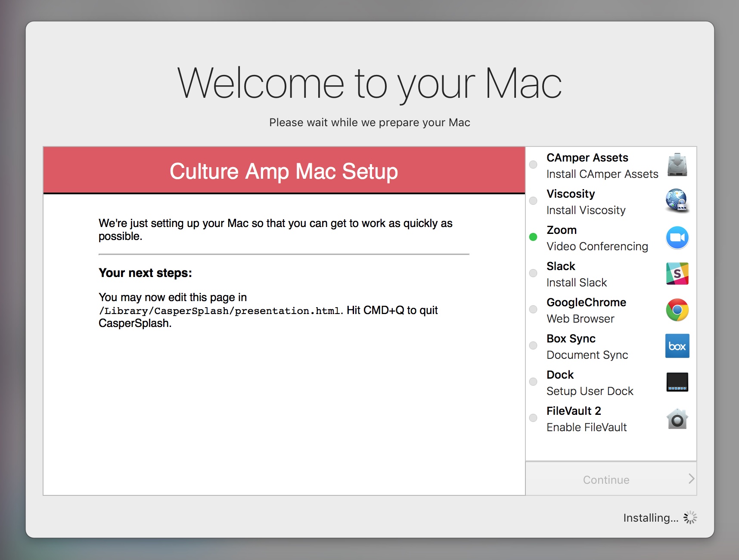Image resolution: width=739 pixels, height=560 pixels.
Task: Click the 'Install CAmper Assets' description
Action: pyautogui.click(x=602, y=174)
